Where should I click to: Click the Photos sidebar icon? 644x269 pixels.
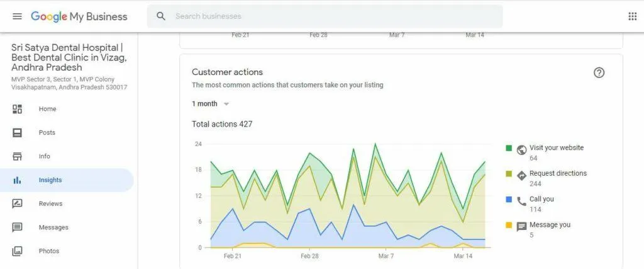pyautogui.click(x=17, y=251)
